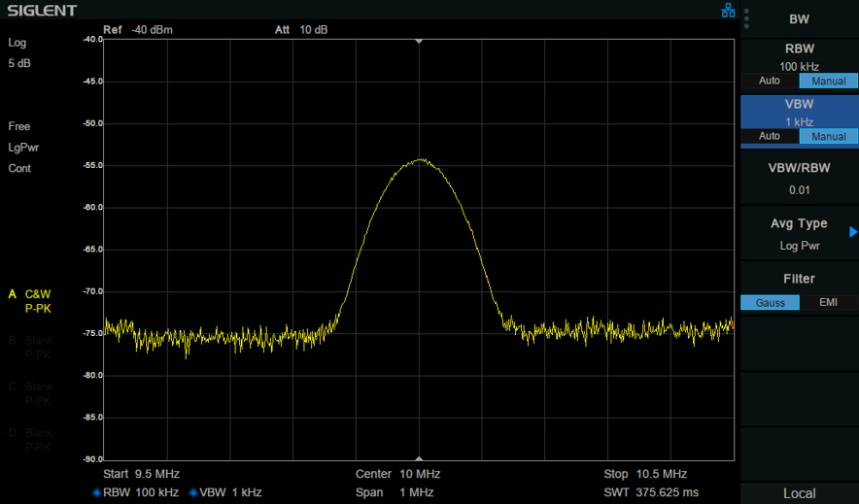Switch VBW to Manual
This screenshot has height=504, width=859.
click(828, 136)
